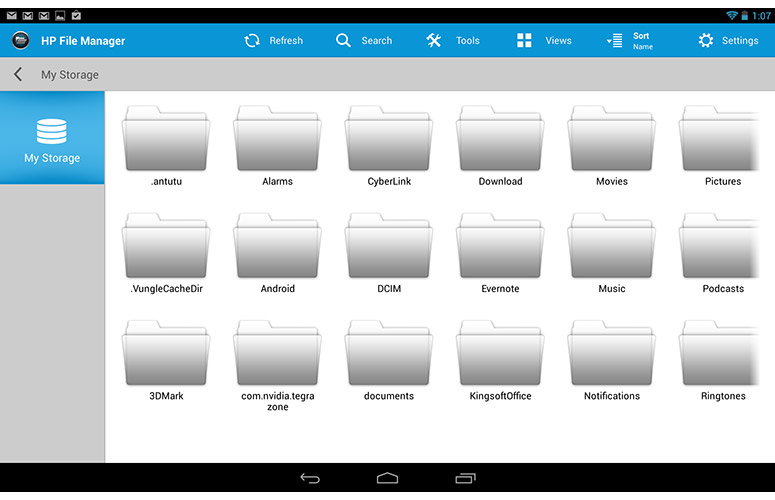Click the HP File Manager title
The image size is (775, 500).
[83, 41]
